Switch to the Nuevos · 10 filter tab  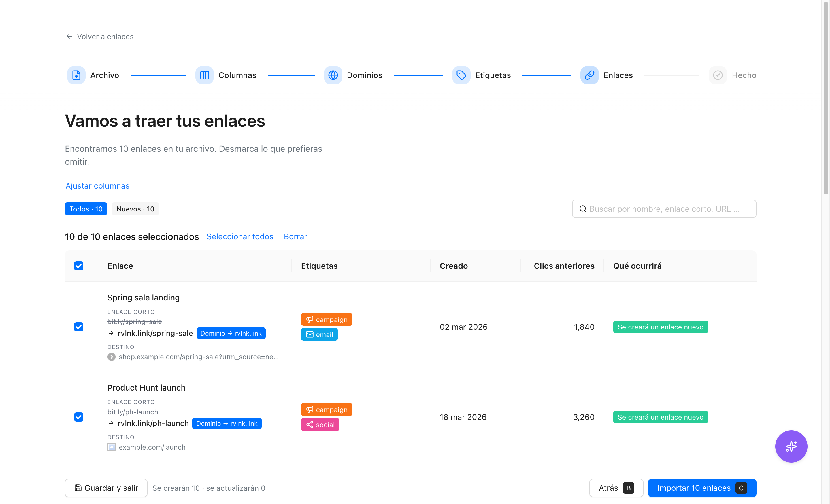(x=135, y=209)
